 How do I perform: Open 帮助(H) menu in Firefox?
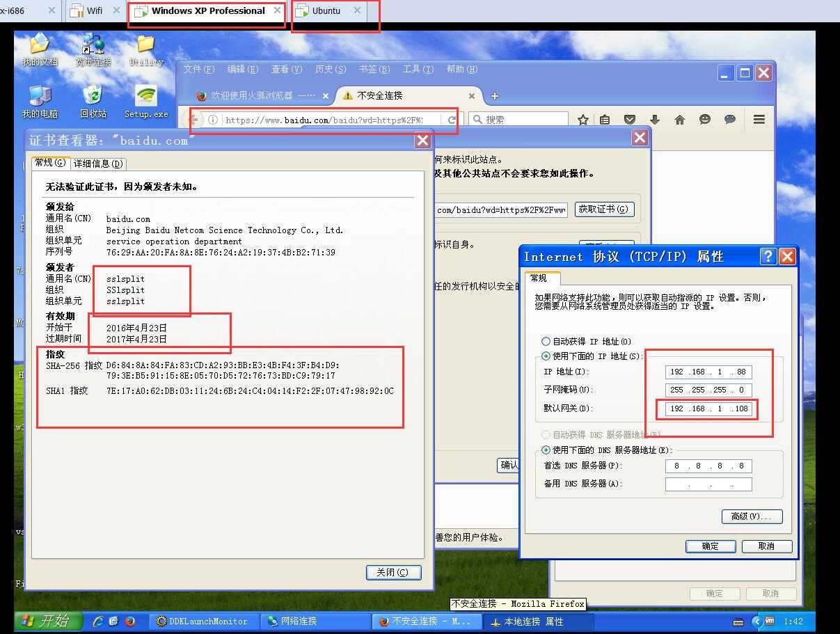coord(462,70)
